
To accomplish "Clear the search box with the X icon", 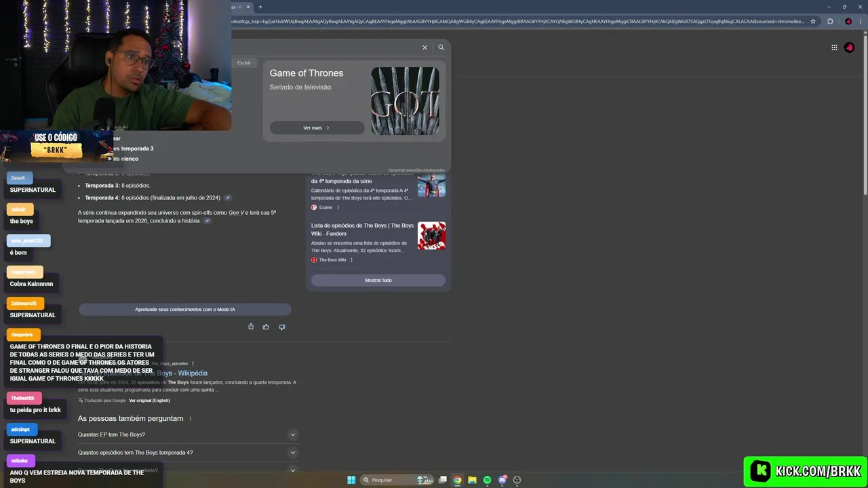I will [425, 47].
